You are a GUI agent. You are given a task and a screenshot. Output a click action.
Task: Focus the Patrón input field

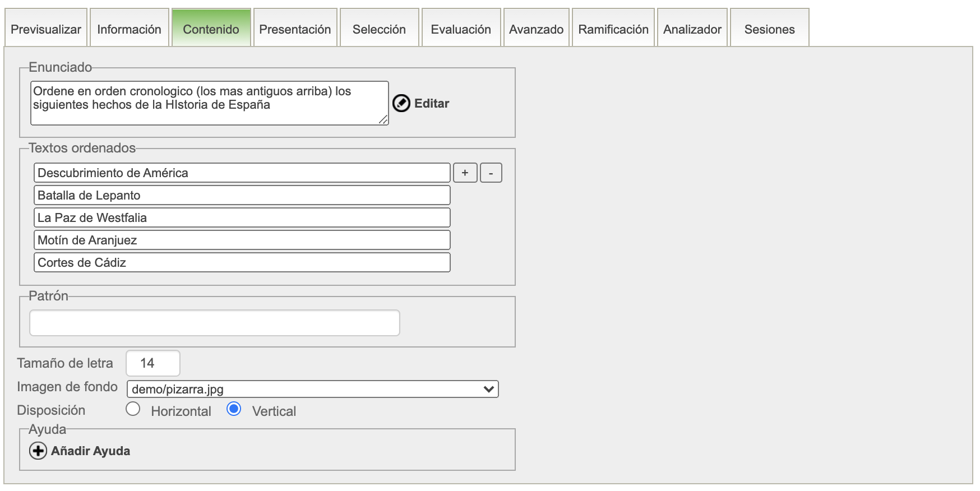[x=214, y=323]
